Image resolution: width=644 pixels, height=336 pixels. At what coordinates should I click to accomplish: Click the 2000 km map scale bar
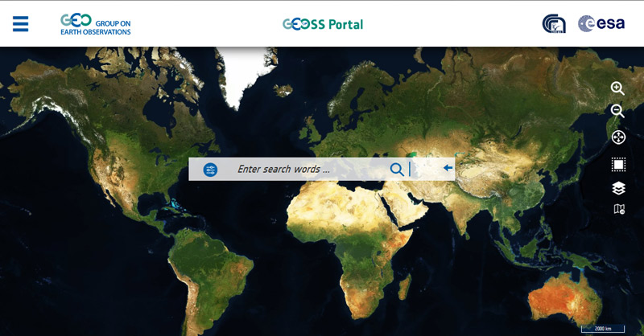click(x=603, y=329)
